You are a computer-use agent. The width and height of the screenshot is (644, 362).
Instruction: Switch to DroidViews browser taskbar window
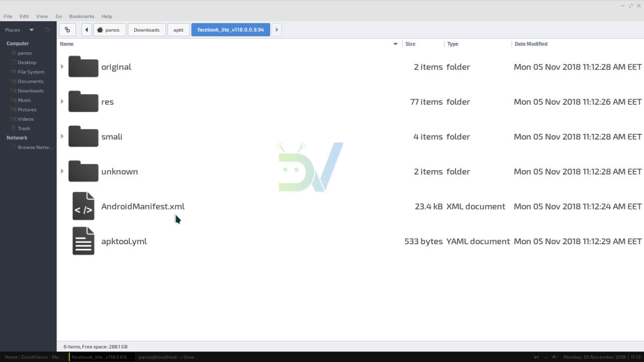pyautogui.click(x=33, y=357)
